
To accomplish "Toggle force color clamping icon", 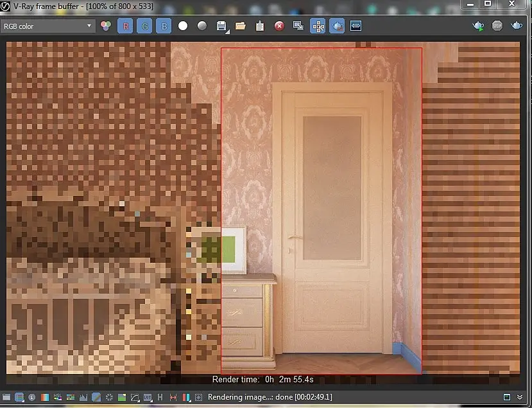I will tap(19, 397).
